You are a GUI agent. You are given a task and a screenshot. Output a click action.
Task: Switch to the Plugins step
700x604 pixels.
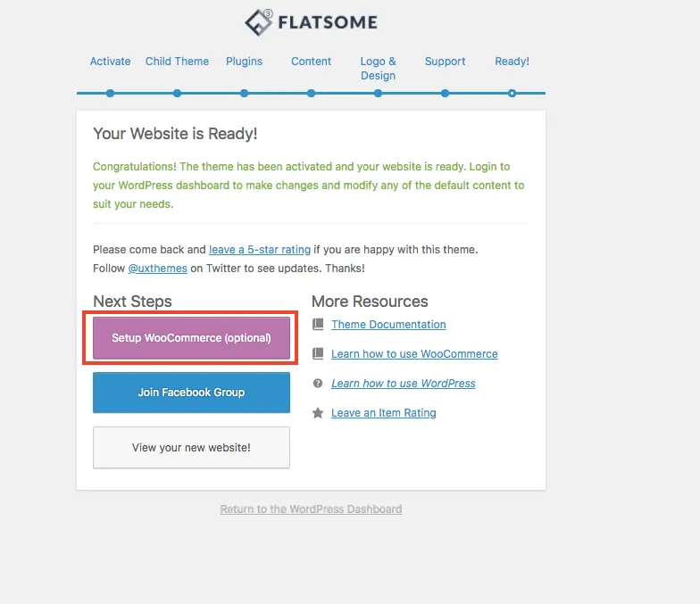pos(245,61)
